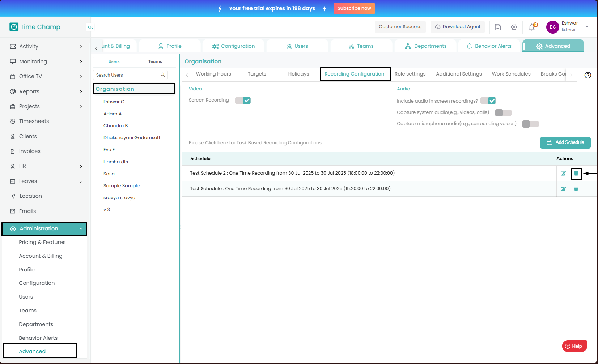Click the trash icon for Test Schedule
Screen dimensions: 598x364
[576, 189]
